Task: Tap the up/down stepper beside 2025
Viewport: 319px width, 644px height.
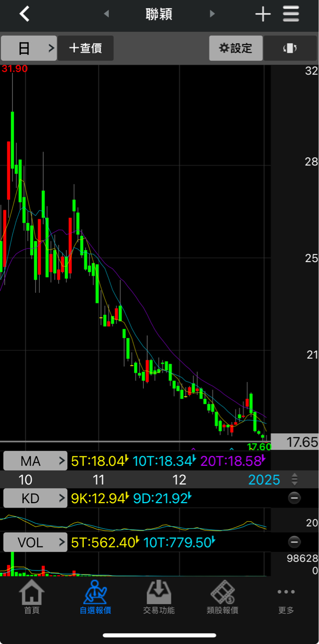Action: coord(295,479)
